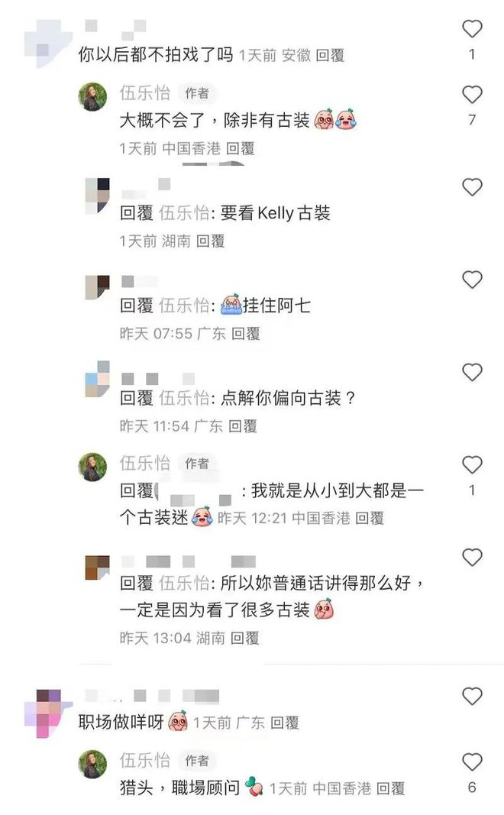Viewport: 504px width, 815px height.
Task: Open pixelated avatar of '职场做咩呀' commenter
Action: 49,713
